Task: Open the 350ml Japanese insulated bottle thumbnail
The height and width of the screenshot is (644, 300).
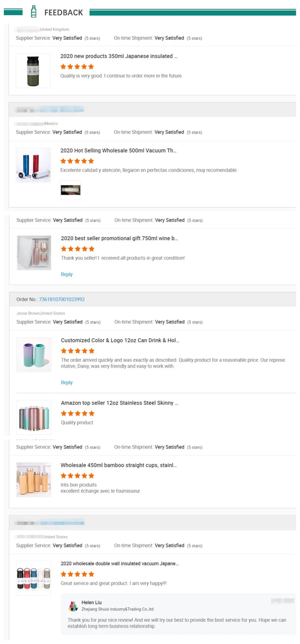Action: [x=33, y=71]
